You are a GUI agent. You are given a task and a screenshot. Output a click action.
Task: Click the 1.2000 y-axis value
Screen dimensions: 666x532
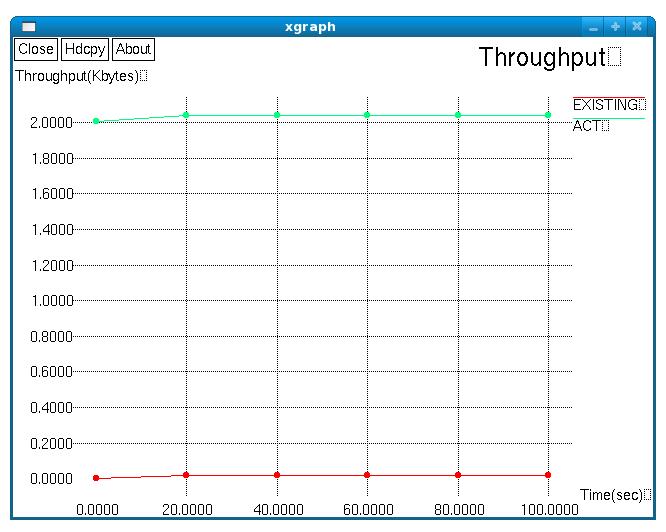tap(53, 266)
